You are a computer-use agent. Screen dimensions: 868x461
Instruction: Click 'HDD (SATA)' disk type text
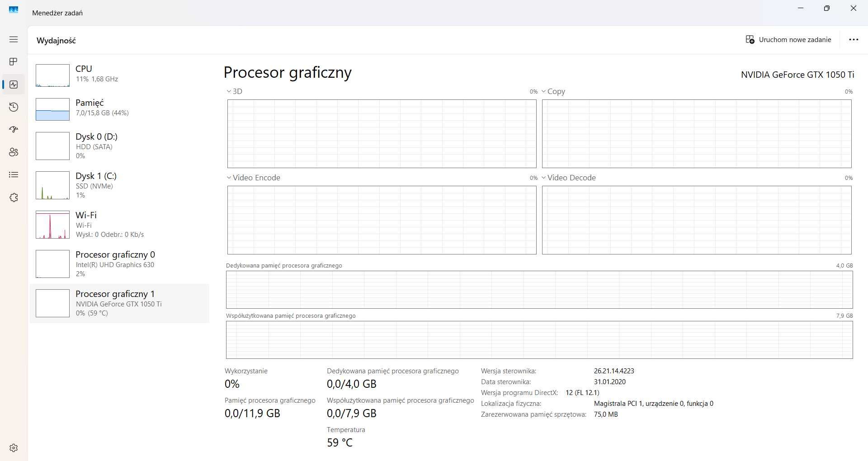coord(94,146)
